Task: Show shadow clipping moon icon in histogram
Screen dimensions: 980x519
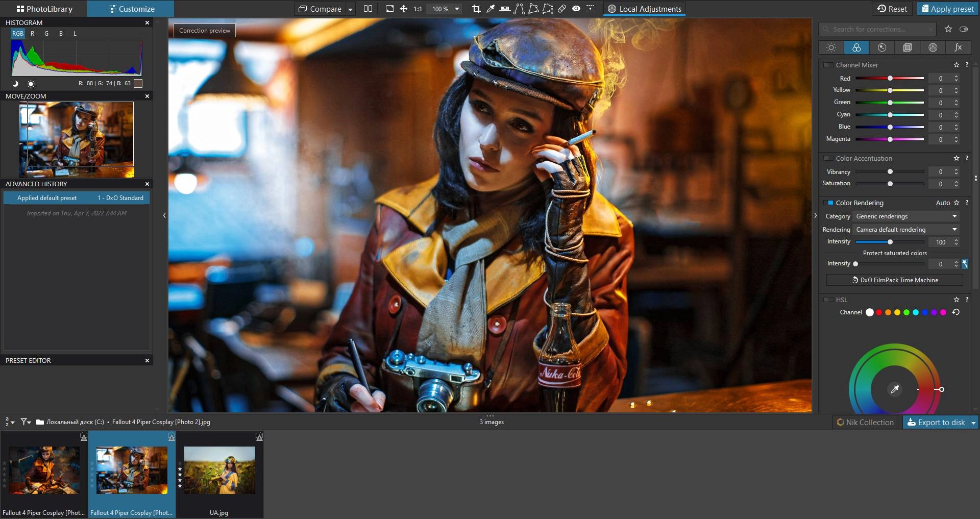Action: click(x=15, y=83)
